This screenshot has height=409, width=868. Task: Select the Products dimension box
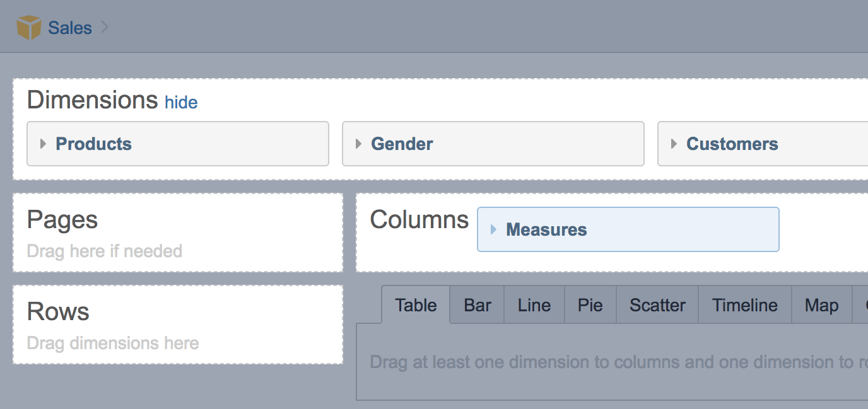177,144
